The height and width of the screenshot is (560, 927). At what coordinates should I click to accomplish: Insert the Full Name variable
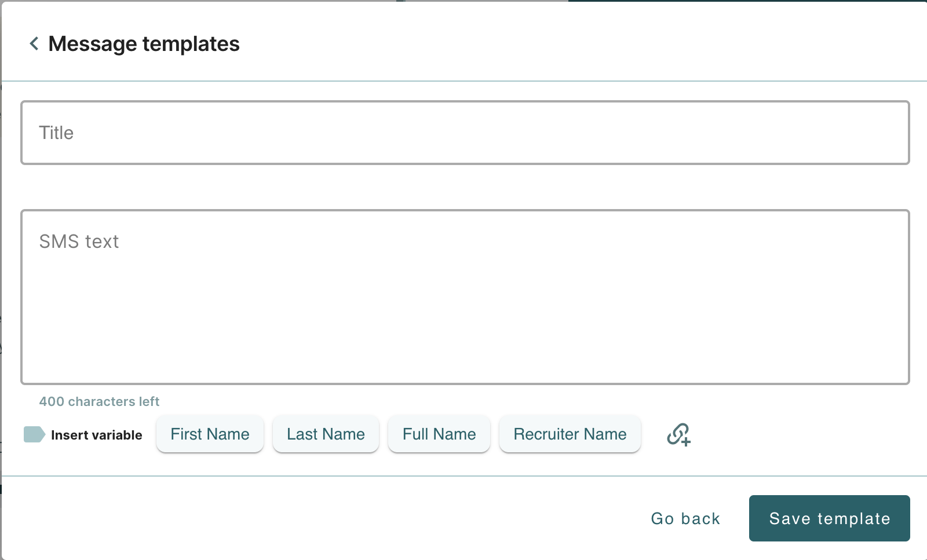pyautogui.click(x=439, y=434)
